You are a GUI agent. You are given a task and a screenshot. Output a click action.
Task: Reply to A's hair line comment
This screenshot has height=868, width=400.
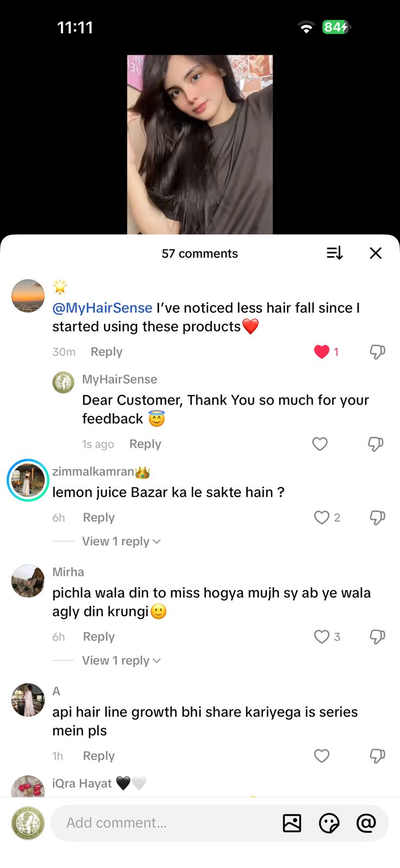click(99, 756)
